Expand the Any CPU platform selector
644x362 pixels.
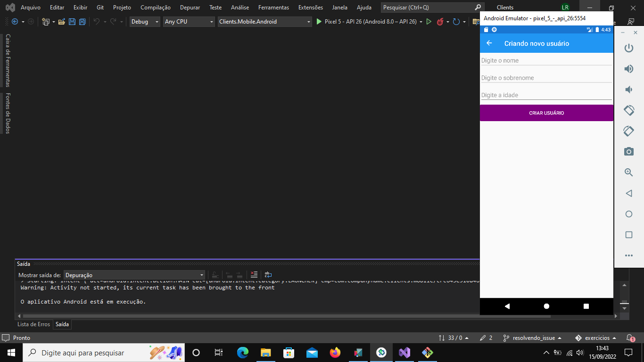[212, 22]
